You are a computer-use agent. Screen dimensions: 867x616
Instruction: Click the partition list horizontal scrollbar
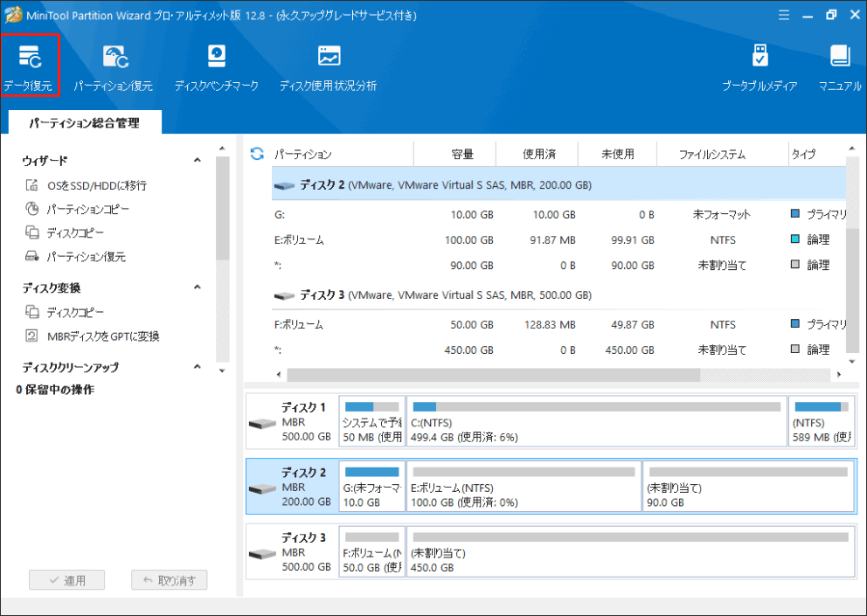click(x=493, y=374)
